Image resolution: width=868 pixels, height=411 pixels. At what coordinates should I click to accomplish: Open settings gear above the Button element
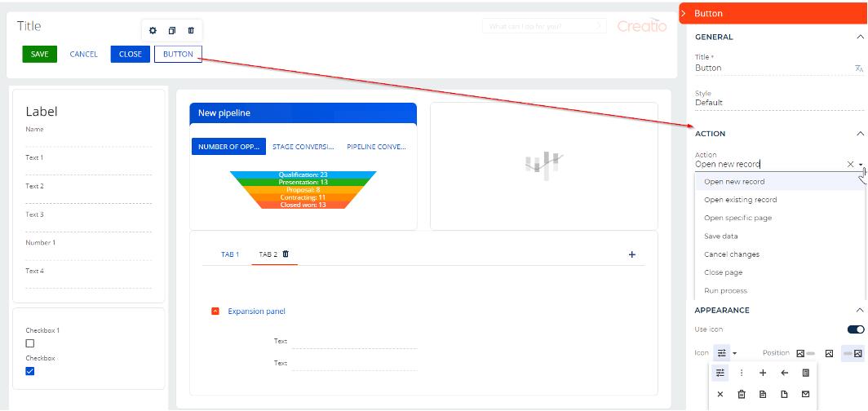(x=153, y=30)
